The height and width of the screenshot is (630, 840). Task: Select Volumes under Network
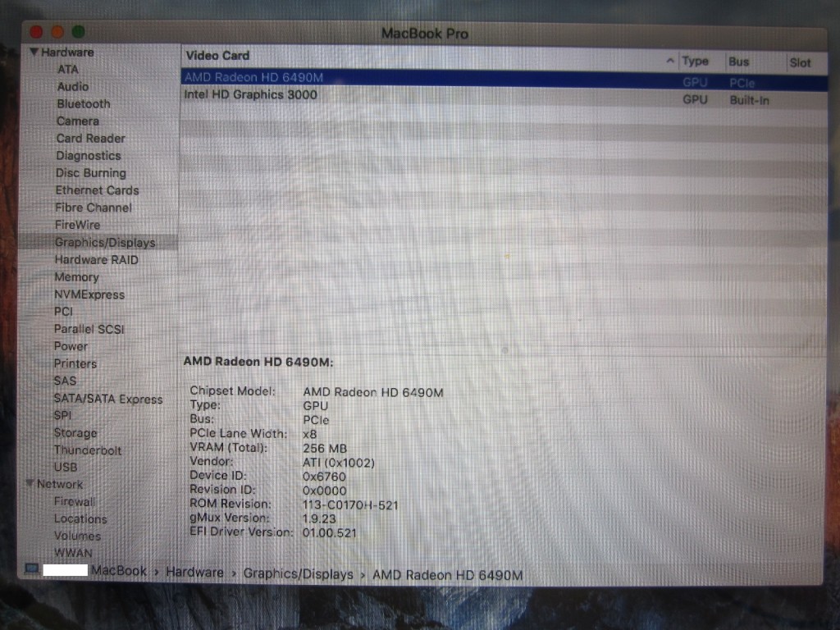tap(77, 536)
